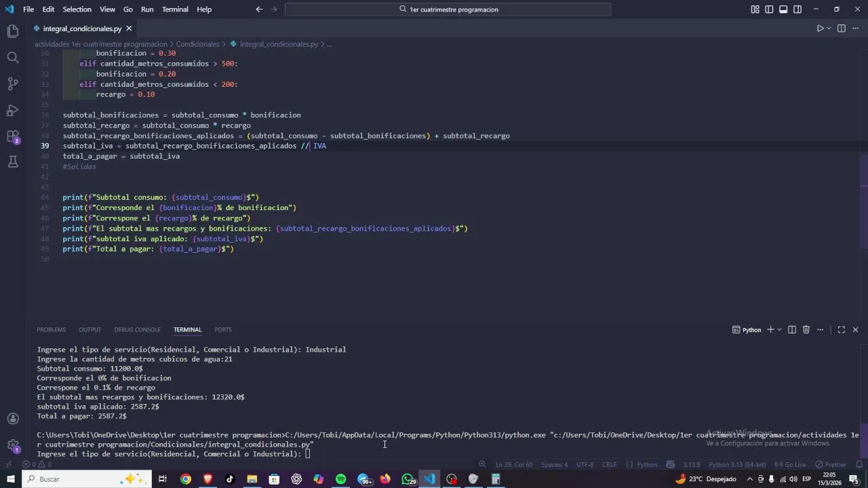
Task: Click the Condicionales breadcrumb folder
Action: pyautogui.click(x=198, y=44)
